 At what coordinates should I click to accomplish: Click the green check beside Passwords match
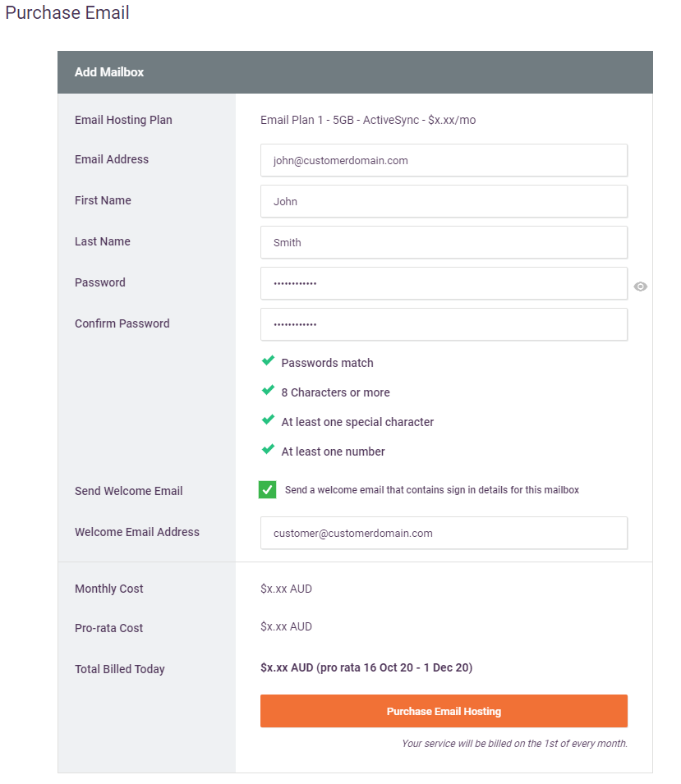[268, 361]
